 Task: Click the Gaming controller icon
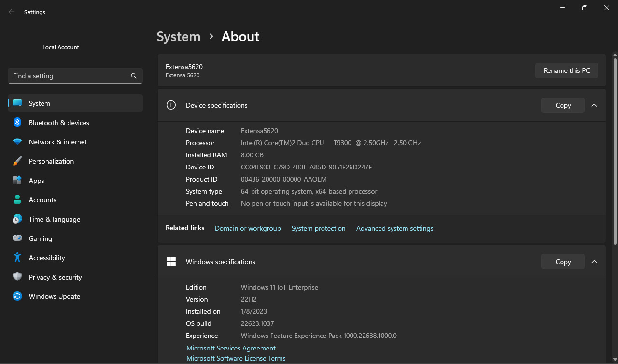coord(17,238)
